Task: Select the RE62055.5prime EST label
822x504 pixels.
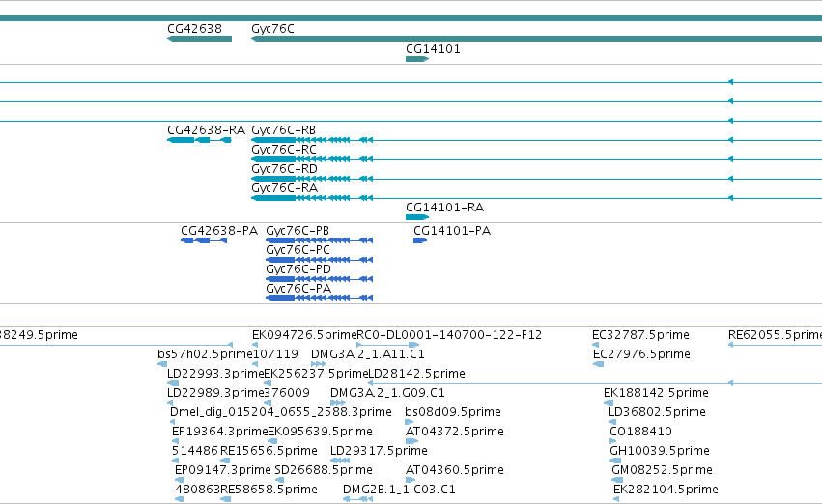Action: (775, 335)
